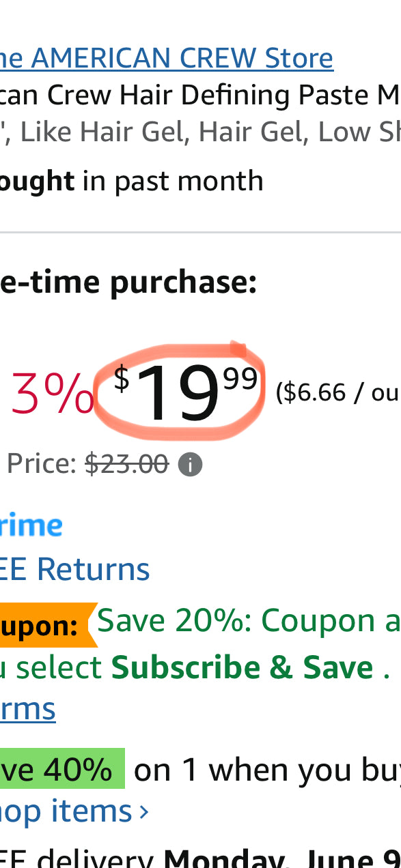Image resolution: width=401 pixels, height=868 pixels.
Task: Select the One-time purchase heading
Action: click(x=128, y=283)
